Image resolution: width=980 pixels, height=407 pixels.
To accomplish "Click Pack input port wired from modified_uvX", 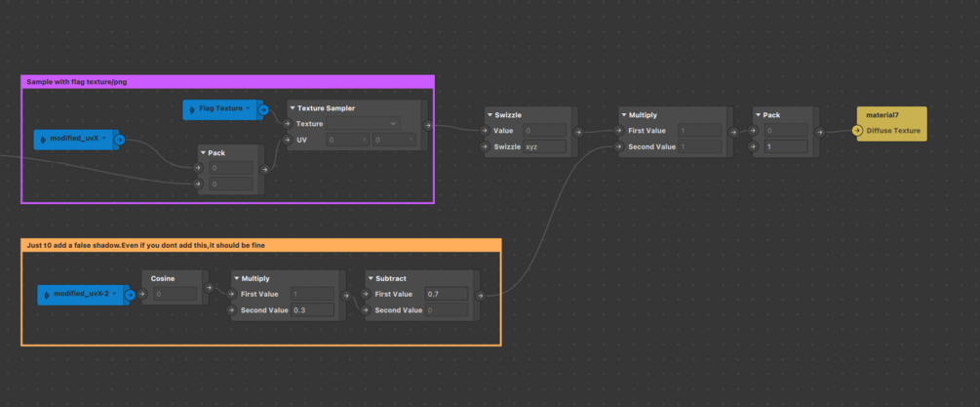I will (x=198, y=168).
